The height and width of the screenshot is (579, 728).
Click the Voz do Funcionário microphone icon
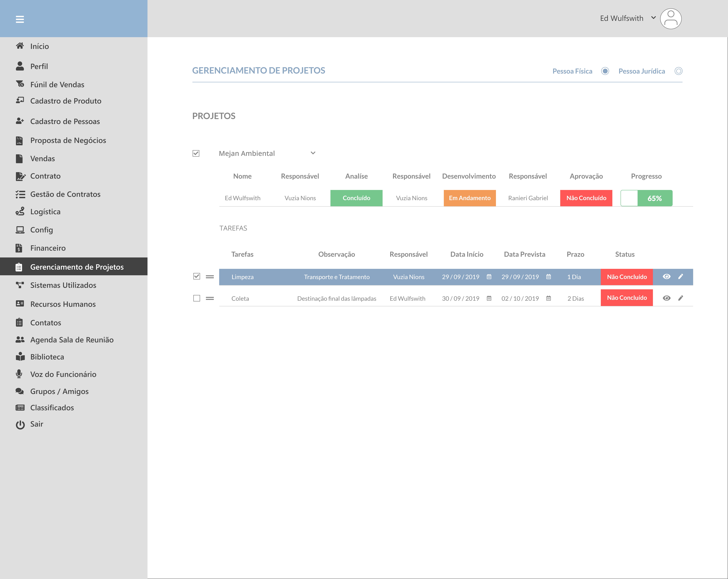(19, 374)
